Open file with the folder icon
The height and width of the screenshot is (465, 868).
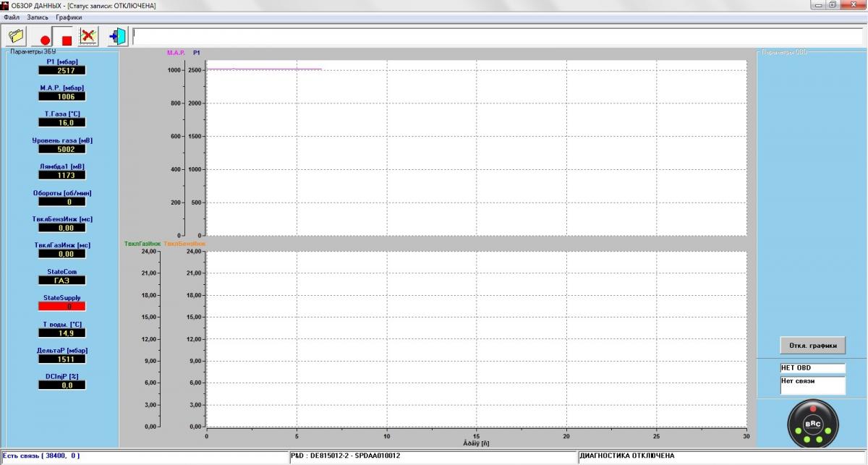pos(16,35)
